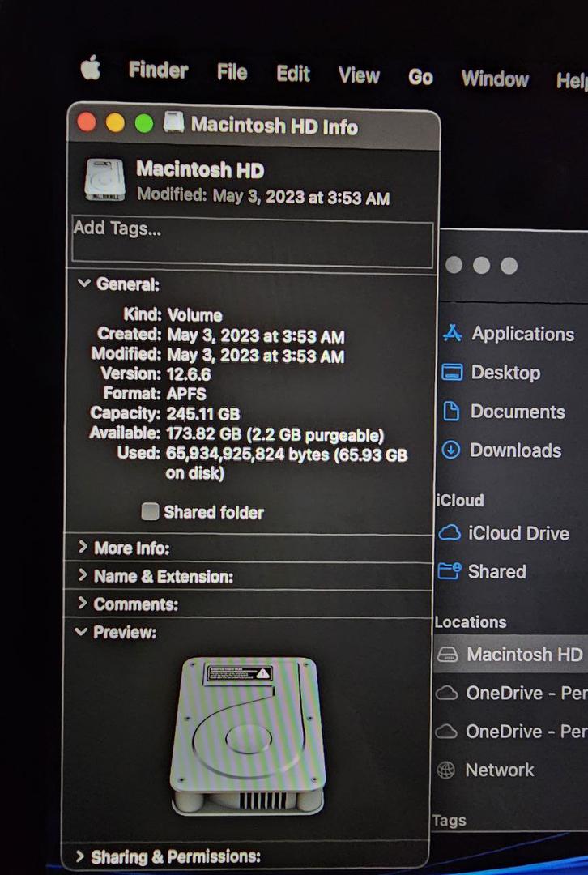
Task: Zoom the Info window with green button
Action: (x=144, y=123)
